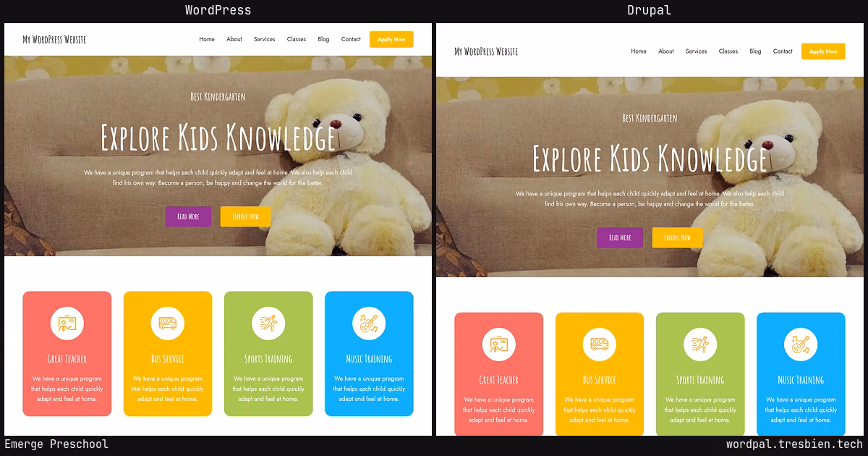The width and height of the screenshot is (868, 456).
Task: Click Music Training card description in Drupal panel
Action: tap(801, 410)
